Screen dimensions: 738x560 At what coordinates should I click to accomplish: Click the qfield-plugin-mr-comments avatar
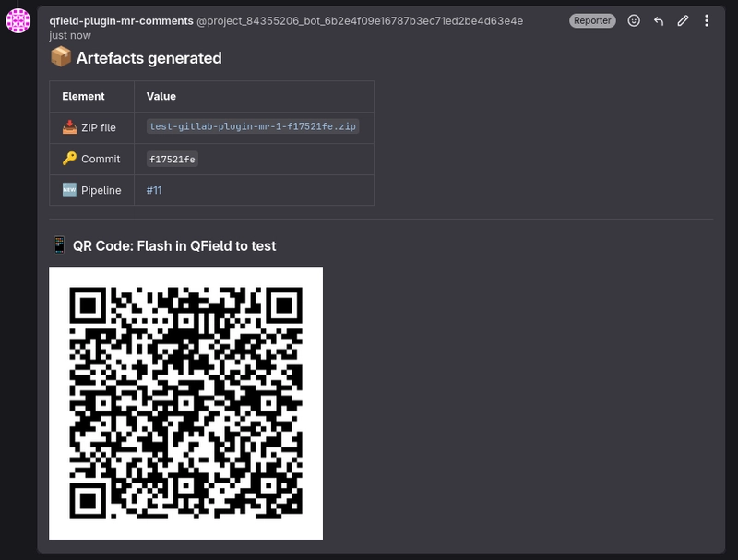[18, 20]
